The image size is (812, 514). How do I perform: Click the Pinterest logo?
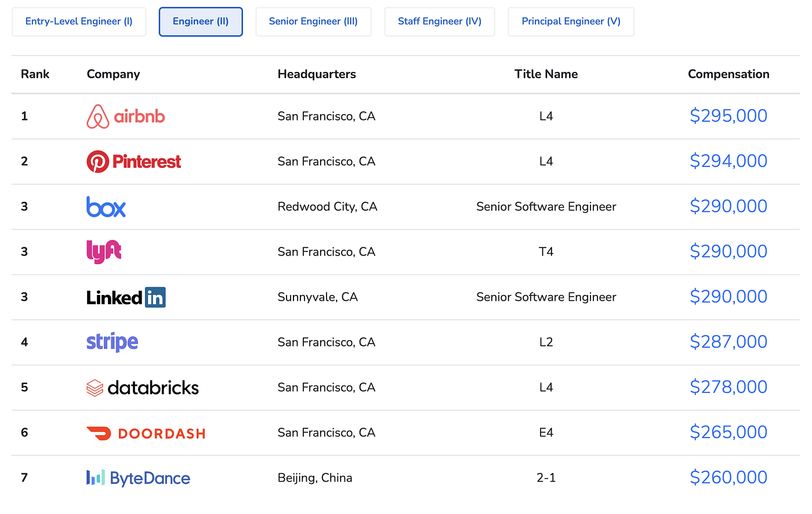coord(134,162)
